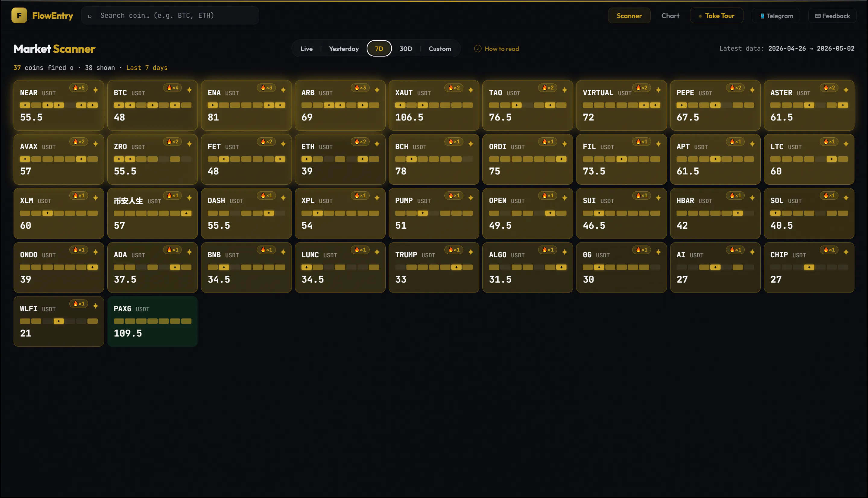The height and width of the screenshot is (498, 868).
Task: Open the How to read guide
Action: 497,49
